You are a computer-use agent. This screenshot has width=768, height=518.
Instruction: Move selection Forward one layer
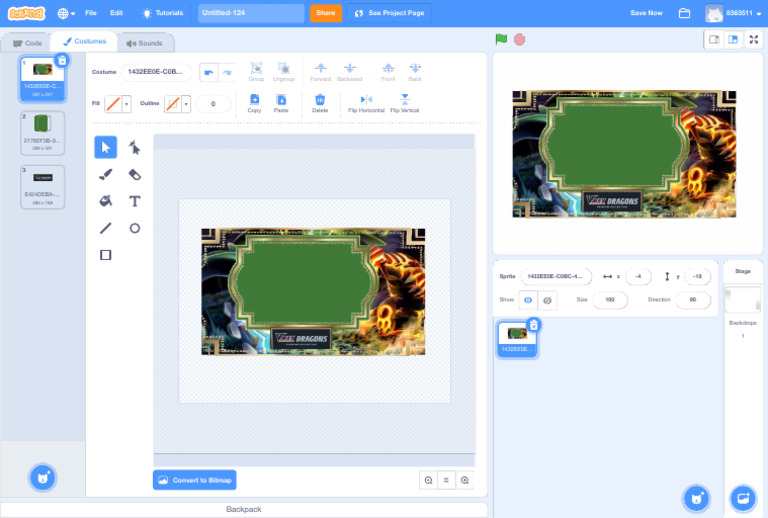320,71
